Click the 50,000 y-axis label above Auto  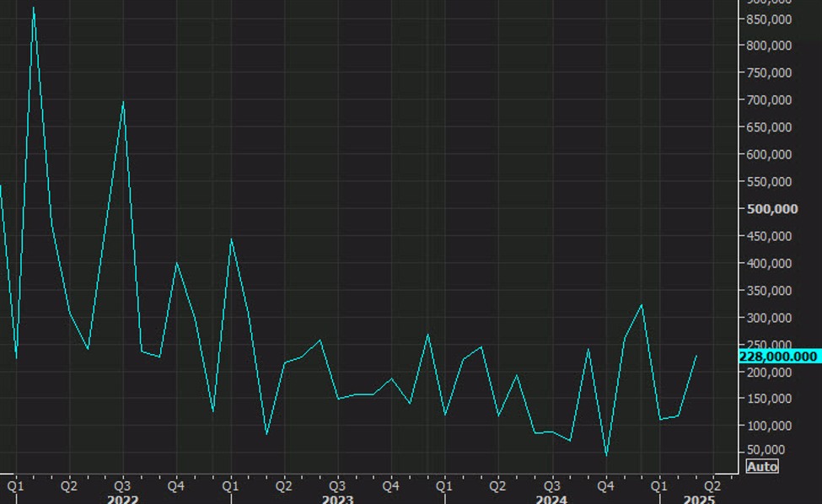pyautogui.click(x=766, y=453)
